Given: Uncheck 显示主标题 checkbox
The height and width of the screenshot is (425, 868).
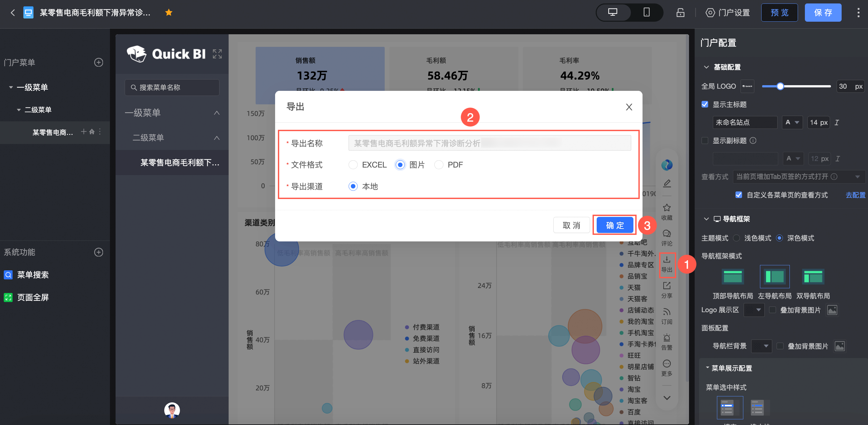Looking at the screenshot, I should [705, 104].
